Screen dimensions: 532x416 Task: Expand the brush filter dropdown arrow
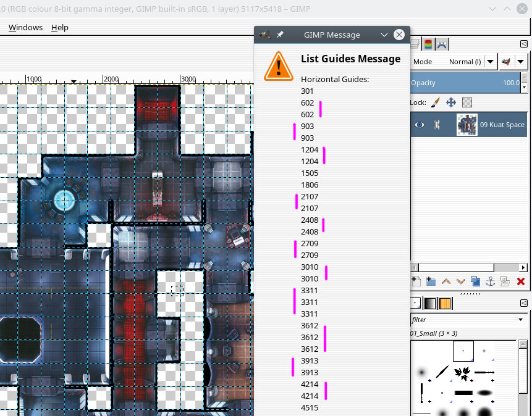pyautogui.click(x=520, y=320)
